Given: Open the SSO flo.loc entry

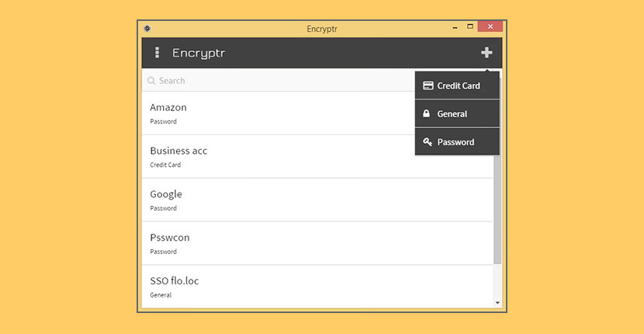Looking at the screenshot, I should (317, 287).
